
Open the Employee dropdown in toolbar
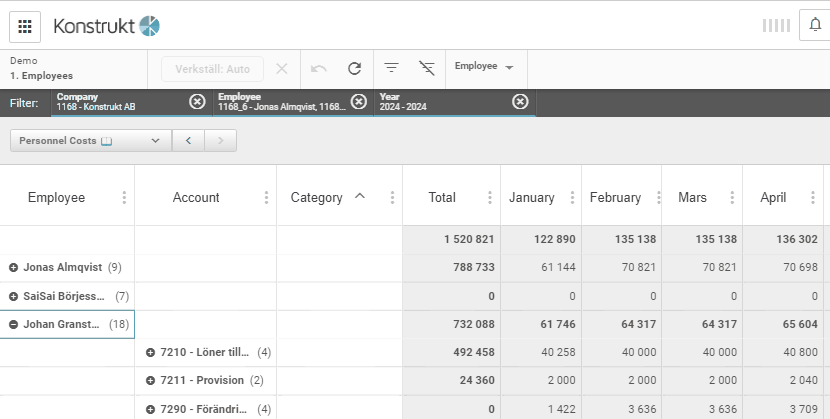[484, 67]
